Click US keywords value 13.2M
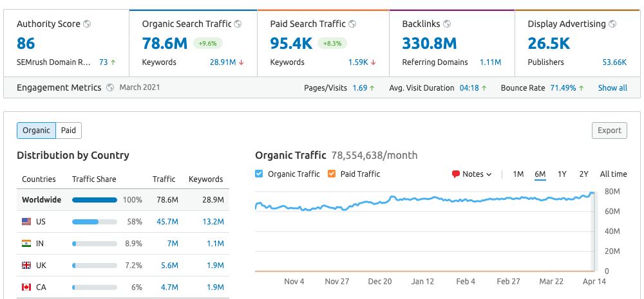644x299 pixels. (x=213, y=221)
